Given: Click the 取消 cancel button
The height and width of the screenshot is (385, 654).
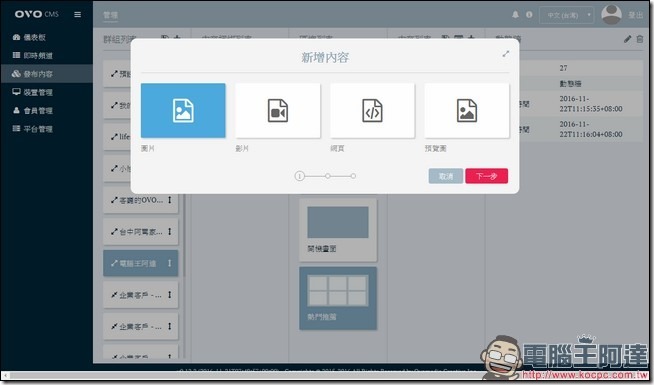Looking at the screenshot, I should click(446, 176).
